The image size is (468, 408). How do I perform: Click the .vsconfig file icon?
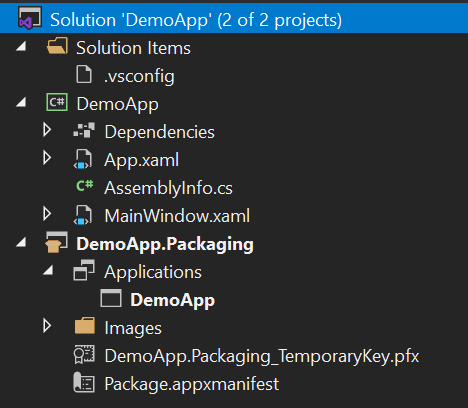pyautogui.click(x=84, y=74)
